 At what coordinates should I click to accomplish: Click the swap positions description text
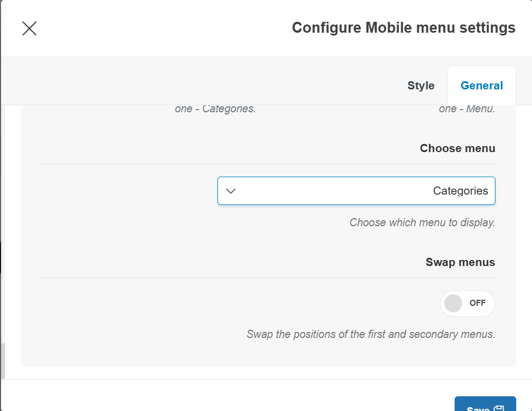371,334
